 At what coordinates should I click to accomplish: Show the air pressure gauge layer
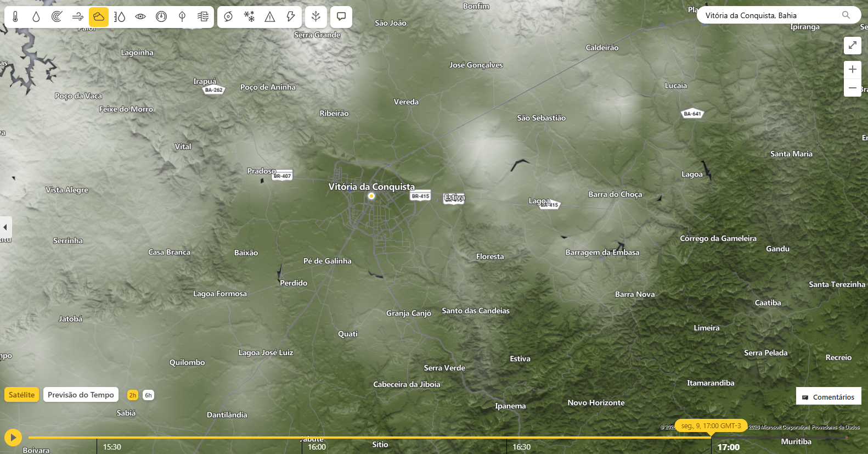(x=161, y=17)
